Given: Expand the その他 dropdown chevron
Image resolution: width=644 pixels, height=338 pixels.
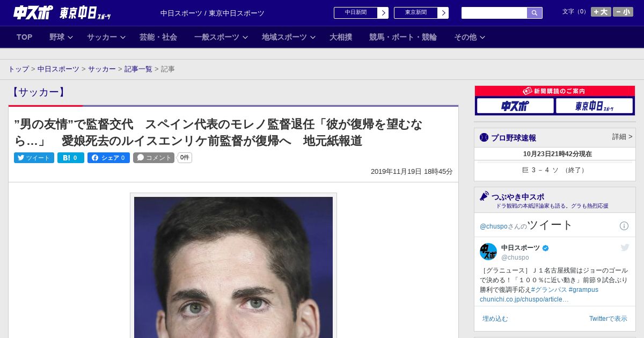Looking at the screenshot, I should coord(482,37).
